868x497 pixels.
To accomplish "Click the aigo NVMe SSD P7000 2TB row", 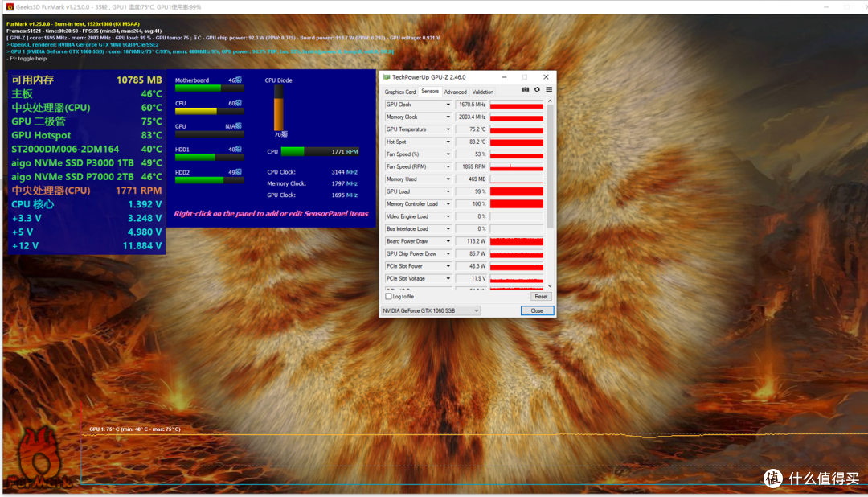I will 86,177.
